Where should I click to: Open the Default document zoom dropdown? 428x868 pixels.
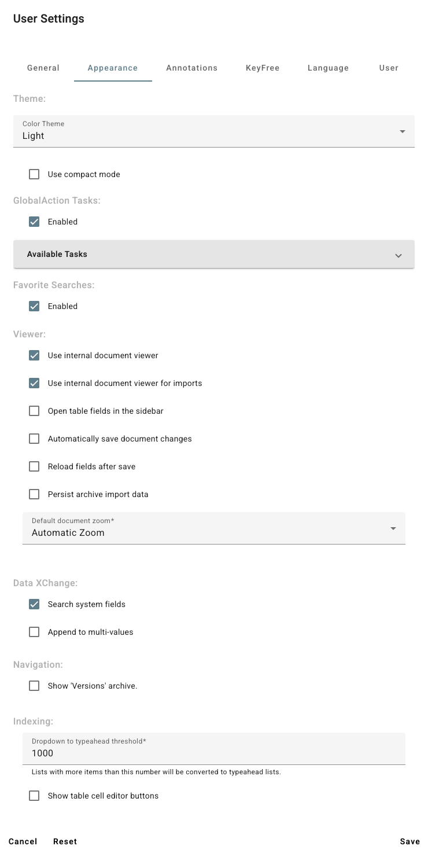(x=393, y=528)
